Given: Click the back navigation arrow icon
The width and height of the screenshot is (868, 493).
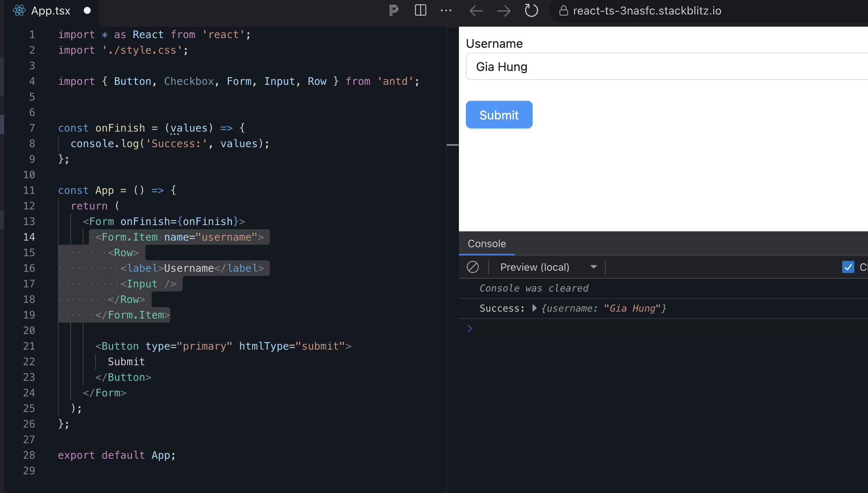Looking at the screenshot, I should click(x=476, y=10).
